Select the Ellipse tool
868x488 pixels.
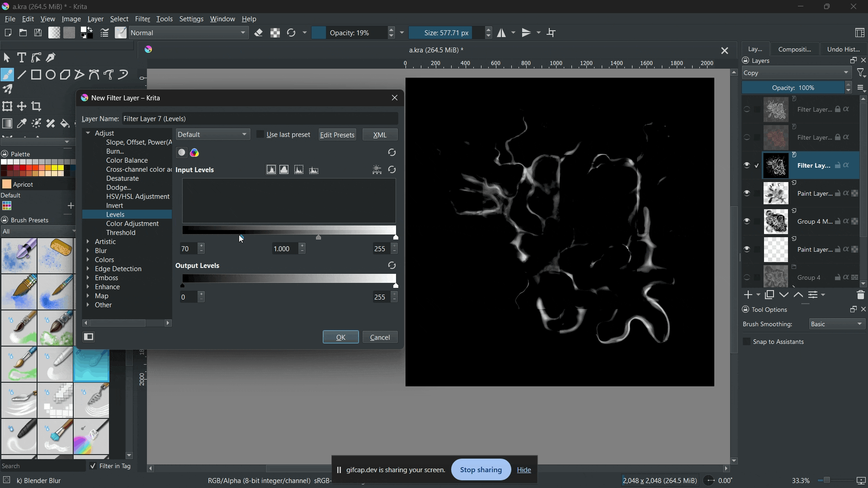point(51,75)
